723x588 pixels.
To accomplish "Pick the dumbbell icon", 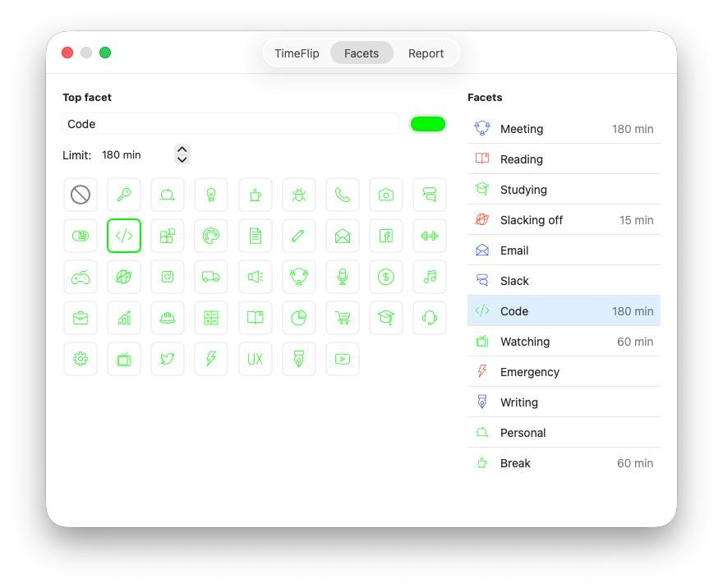I will point(430,236).
